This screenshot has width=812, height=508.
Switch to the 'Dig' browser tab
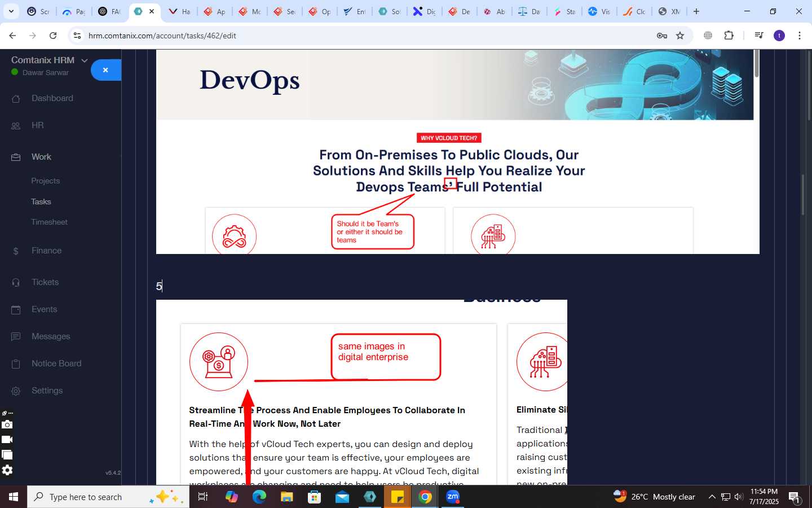click(425, 11)
